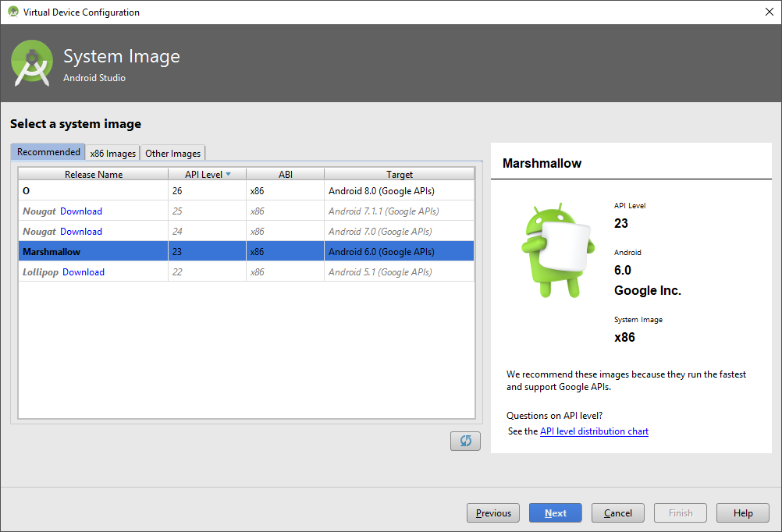Image resolution: width=782 pixels, height=532 pixels.
Task: Click the Virtual Device Configuration title bar icon
Action: [x=13, y=12]
